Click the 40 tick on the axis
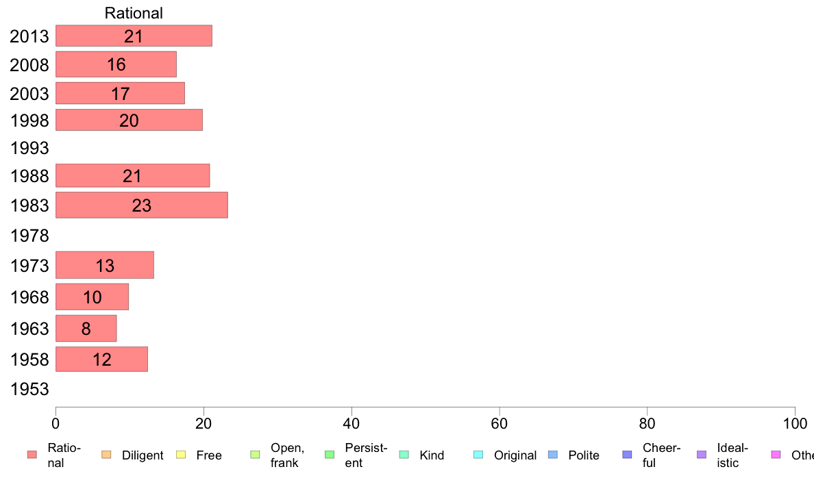 point(351,424)
